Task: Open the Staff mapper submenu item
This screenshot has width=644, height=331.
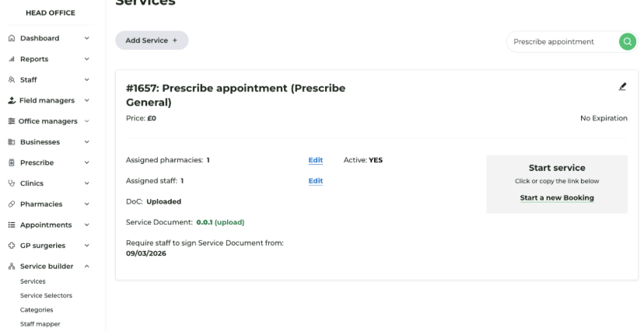Action: [40, 324]
